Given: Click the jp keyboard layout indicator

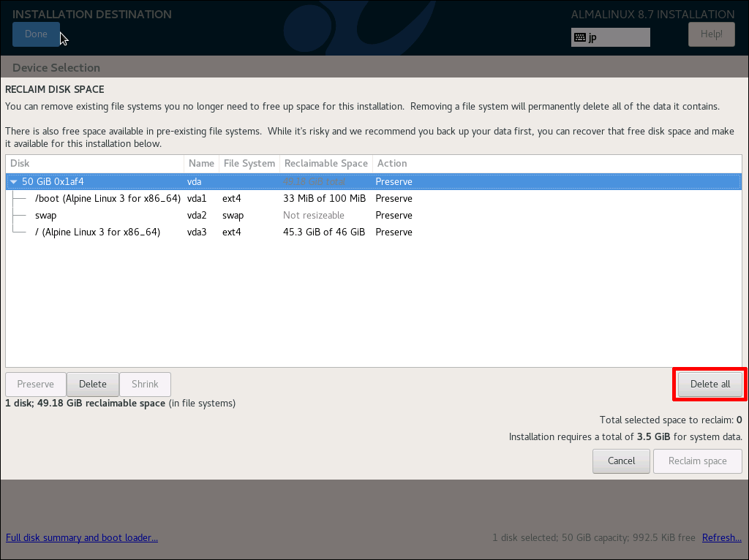Looking at the screenshot, I should (611, 37).
